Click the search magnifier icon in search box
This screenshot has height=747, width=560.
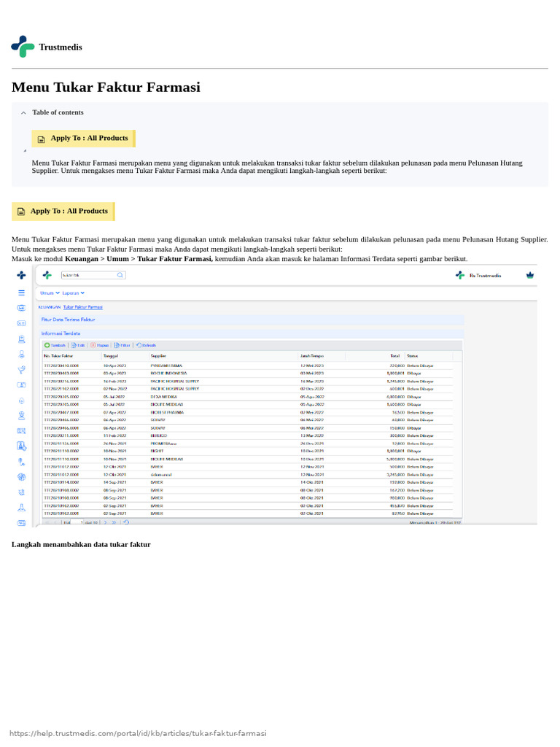(x=120, y=275)
